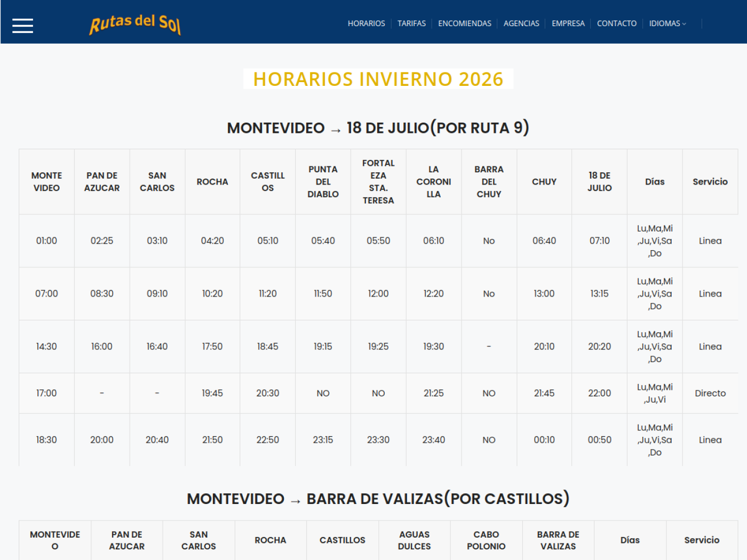Select the Montevideo → 18 de Julio heading

378,128
